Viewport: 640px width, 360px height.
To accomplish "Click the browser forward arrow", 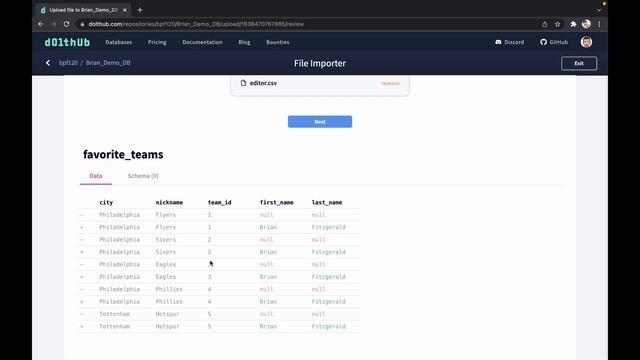I will point(53,24).
